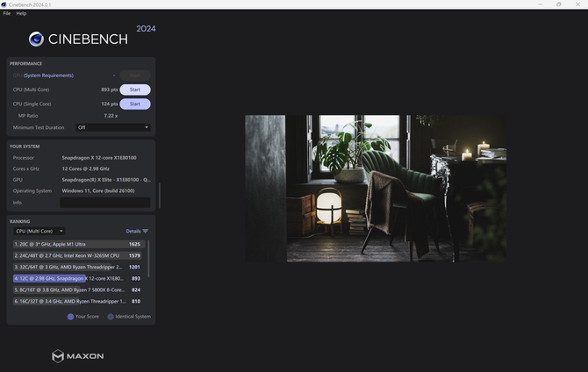Click the ranking list scrollbar

tap(149, 259)
